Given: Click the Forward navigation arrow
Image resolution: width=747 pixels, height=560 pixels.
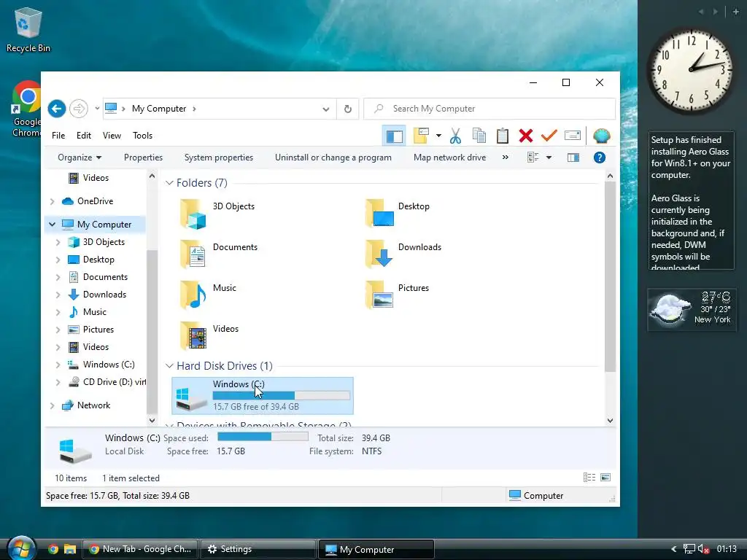Looking at the screenshot, I should point(79,109).
